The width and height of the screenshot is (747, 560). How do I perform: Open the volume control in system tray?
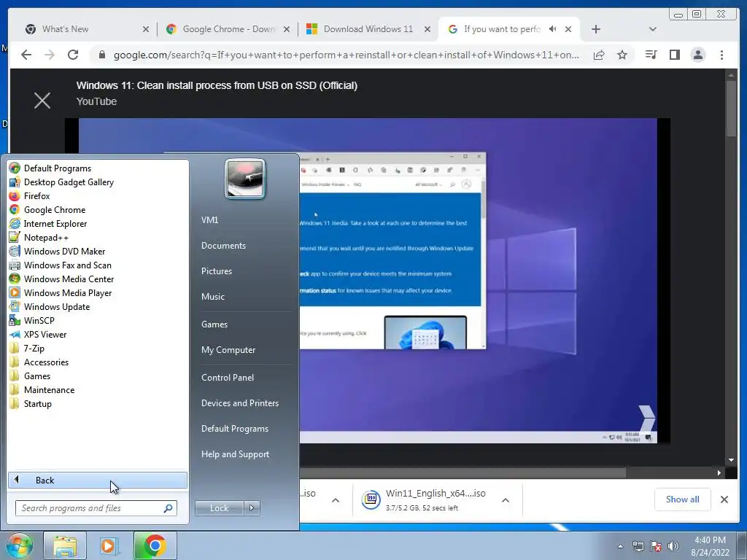tap(673, 546)
